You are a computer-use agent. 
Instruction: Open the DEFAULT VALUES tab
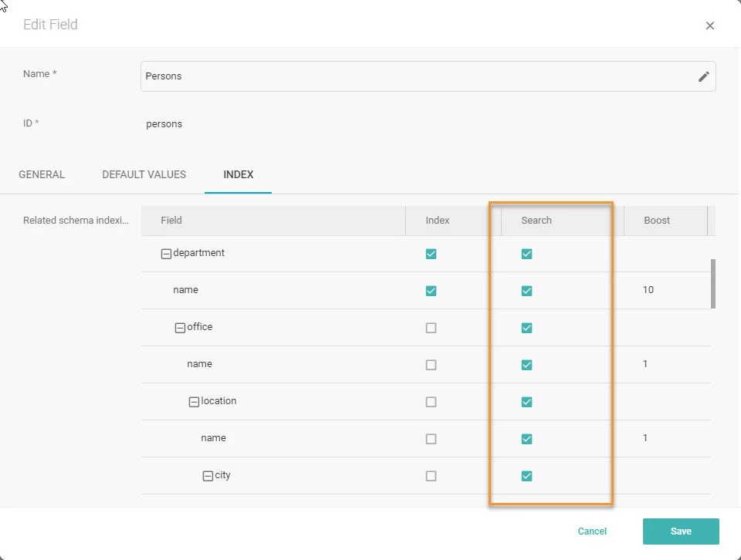pyautogui.click(x=144, y=174)
